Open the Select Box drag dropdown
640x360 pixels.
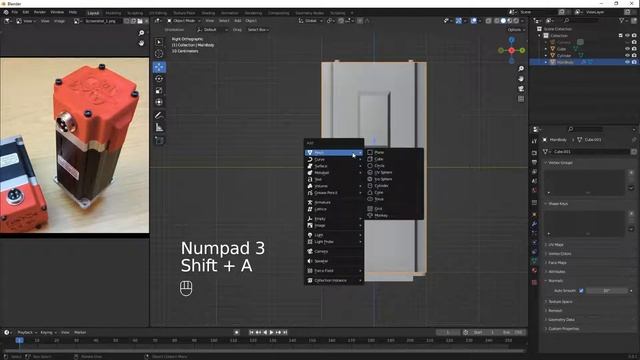(x=258, y=30)
